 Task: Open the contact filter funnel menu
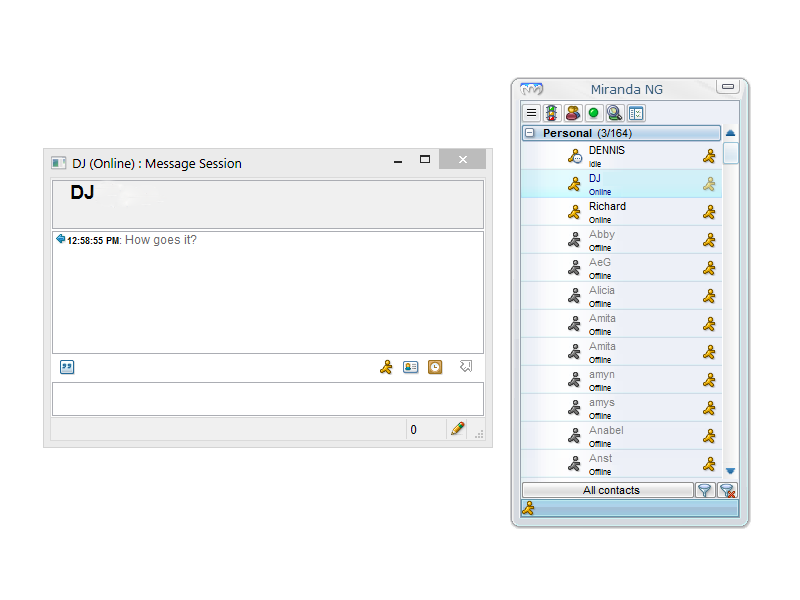(705, 490)
